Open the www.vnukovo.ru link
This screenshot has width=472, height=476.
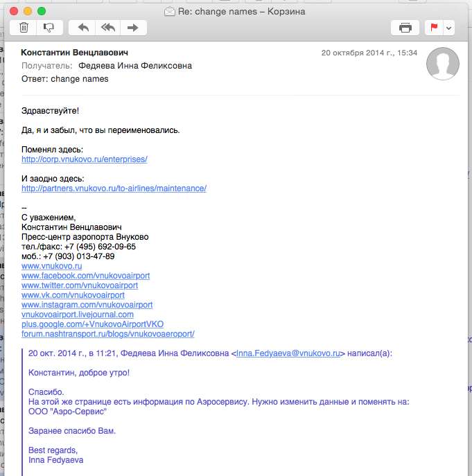coord(52,266)
